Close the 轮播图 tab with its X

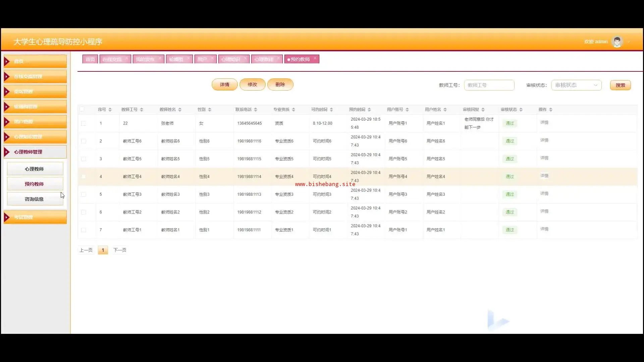pos(189,58)
